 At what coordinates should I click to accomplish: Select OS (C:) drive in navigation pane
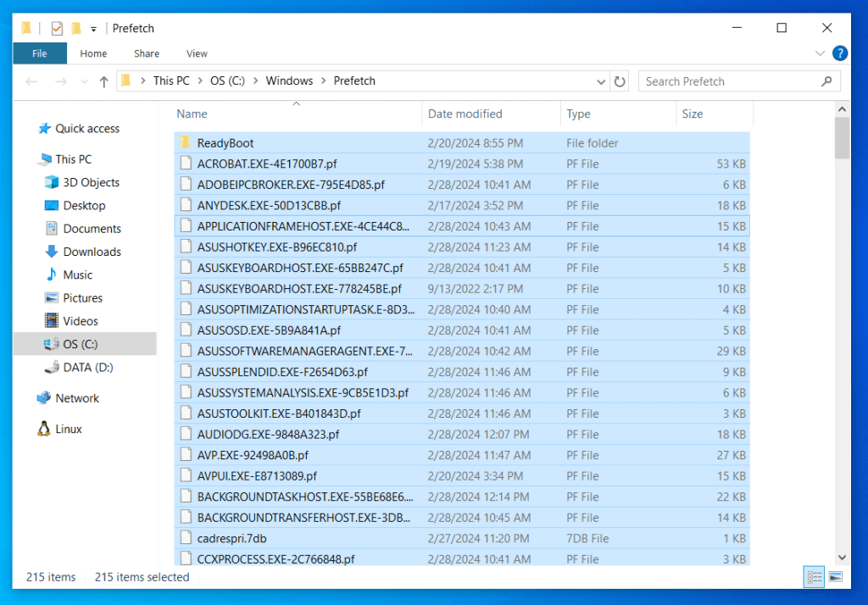[x=80, y=344]
